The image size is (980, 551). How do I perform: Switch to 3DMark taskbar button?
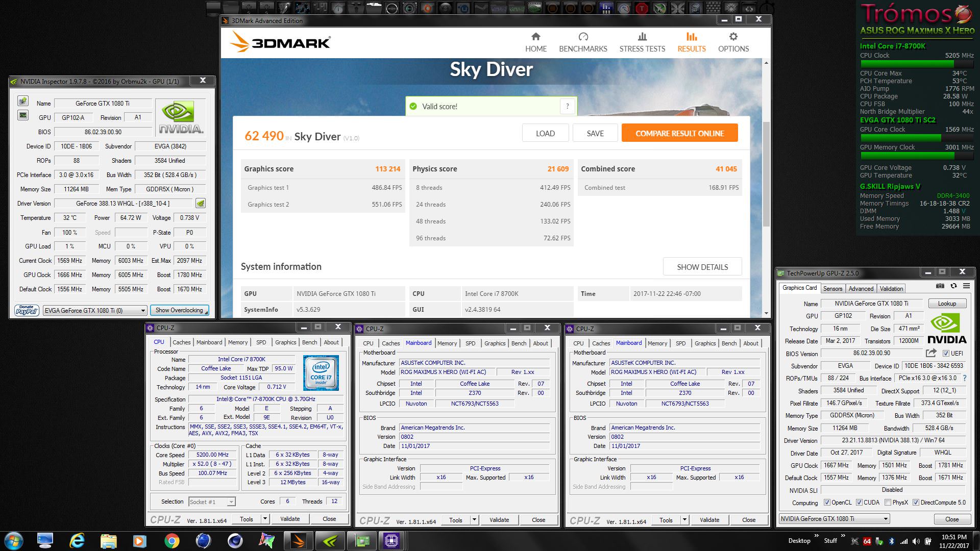coord(298,541)
